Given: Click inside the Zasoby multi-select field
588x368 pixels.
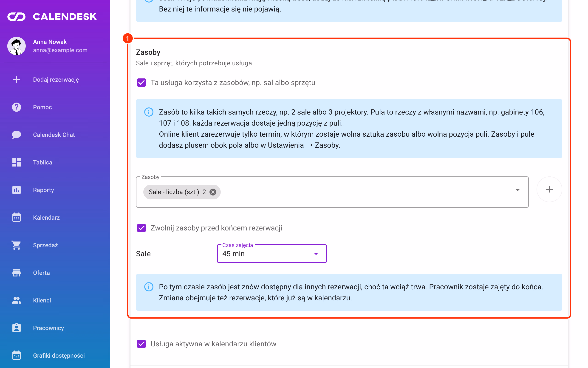Looking at the screenshot, I should pos(332,192).
